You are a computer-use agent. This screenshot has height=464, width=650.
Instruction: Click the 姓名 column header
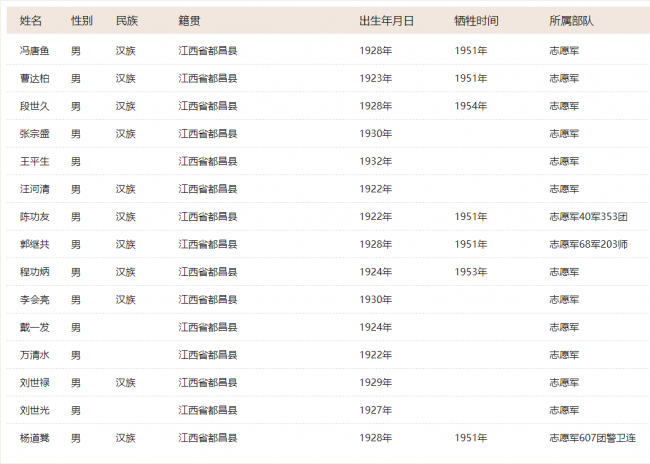[x=31, y=20]
